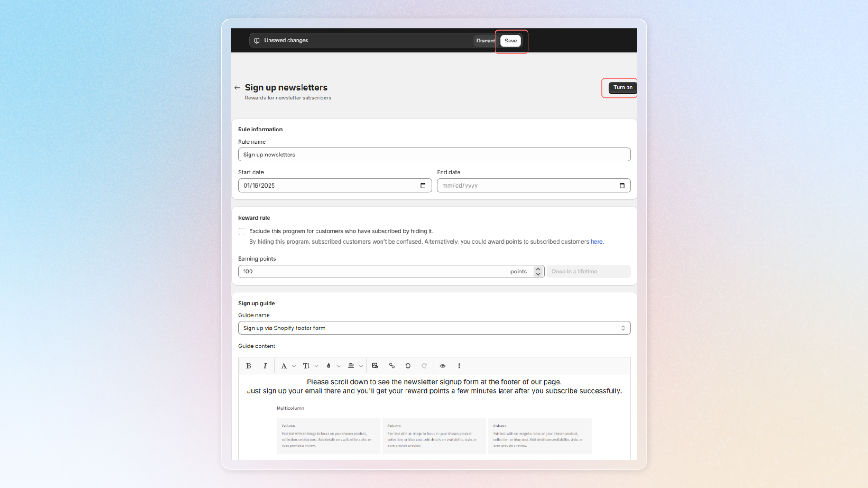The height and width of the screenshot is (488, 868).
Task: Click the redo icon in editor toolbar
Action: coord(424,366)
